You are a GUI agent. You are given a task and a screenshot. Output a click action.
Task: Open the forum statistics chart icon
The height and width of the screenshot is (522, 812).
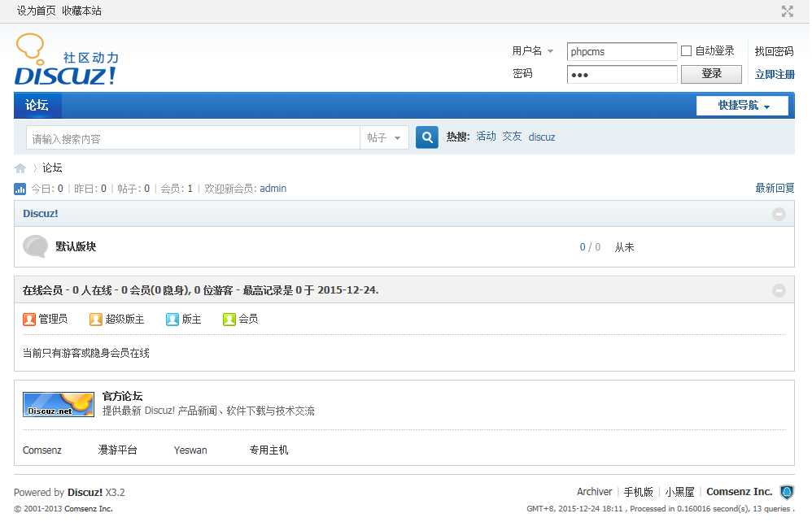point(20,189)
